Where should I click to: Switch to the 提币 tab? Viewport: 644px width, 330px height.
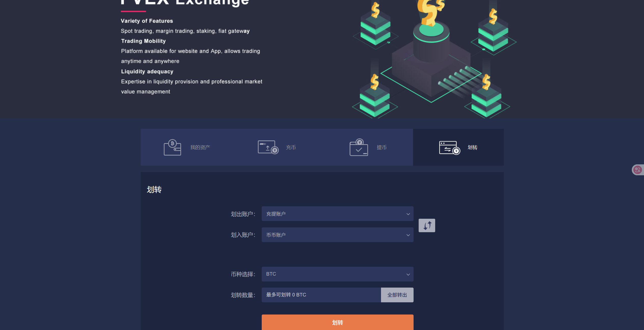[382, 148]
